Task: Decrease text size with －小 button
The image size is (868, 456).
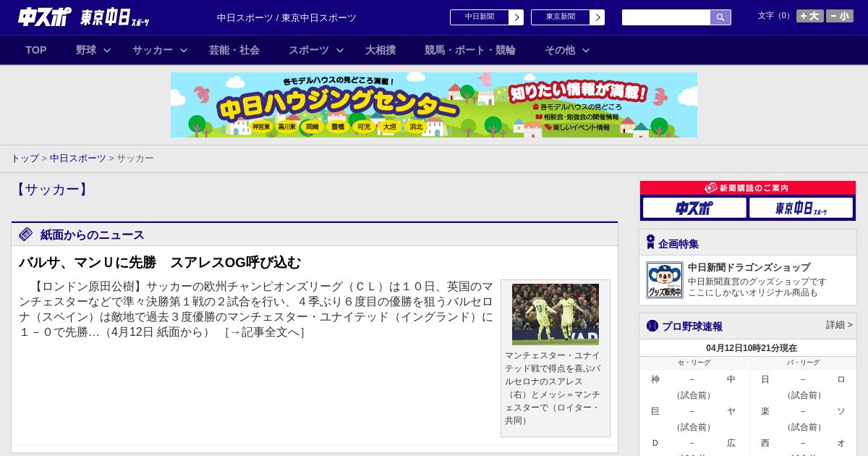Action: point(840,16)
